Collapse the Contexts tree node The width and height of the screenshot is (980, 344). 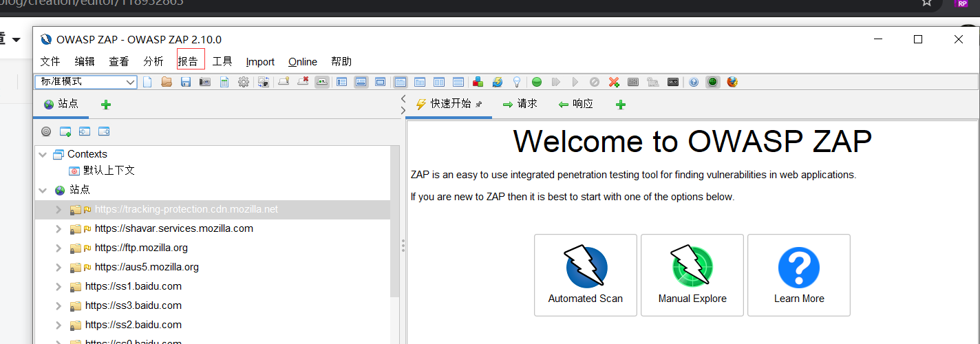pyautogui.click(x=43, y=154)
